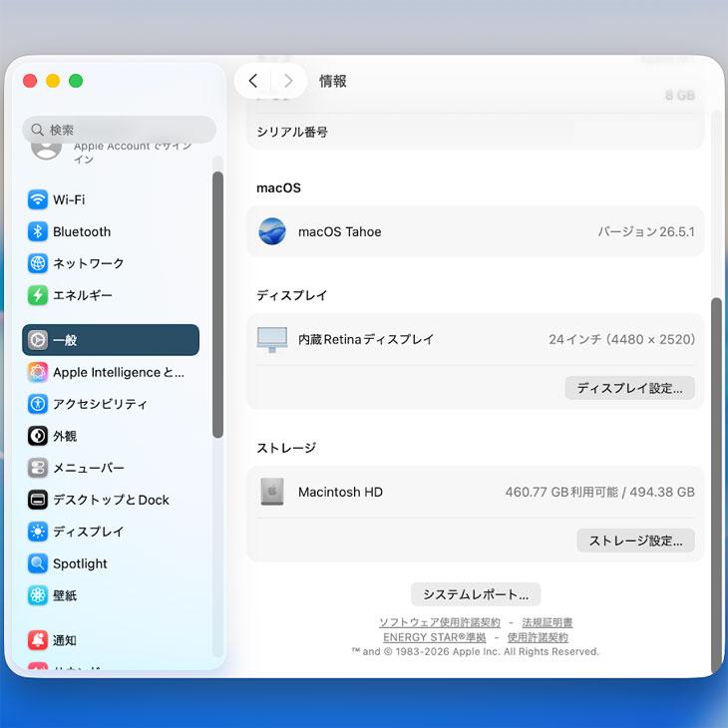Click the 一般 gear icon
The height and width of the screenshot is (728, 728).
click(38, 340)
